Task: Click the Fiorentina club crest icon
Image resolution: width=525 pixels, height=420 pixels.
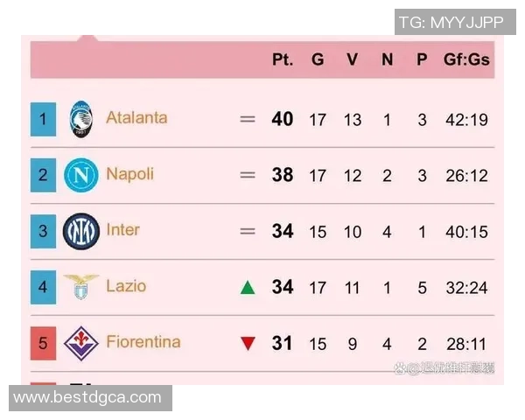Action: click(81, 343)
